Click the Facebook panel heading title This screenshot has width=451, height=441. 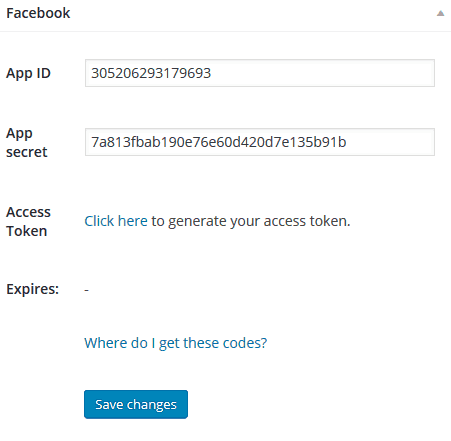point(38,13)
